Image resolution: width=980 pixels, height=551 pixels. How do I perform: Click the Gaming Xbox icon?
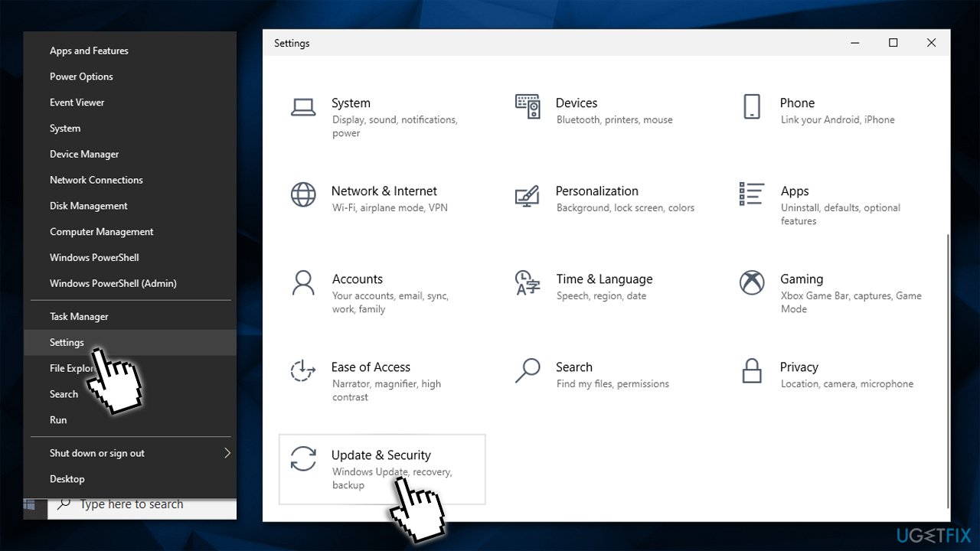point(752,282)
